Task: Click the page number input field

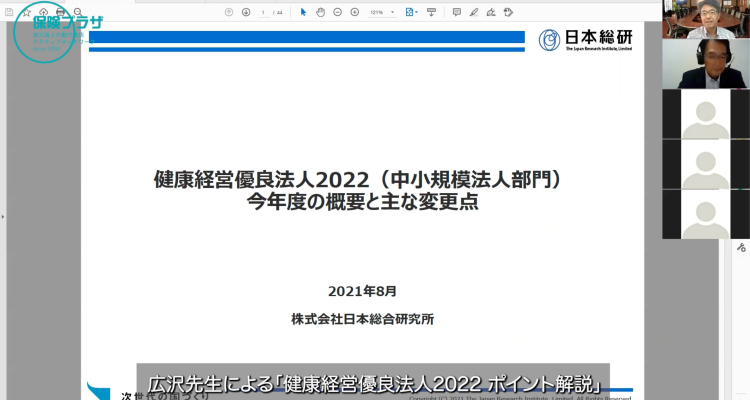Action: tap(263, 12)
